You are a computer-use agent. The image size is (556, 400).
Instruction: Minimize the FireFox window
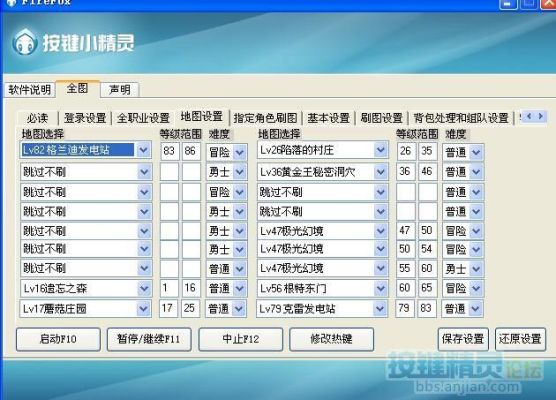[x=507, y=4]
